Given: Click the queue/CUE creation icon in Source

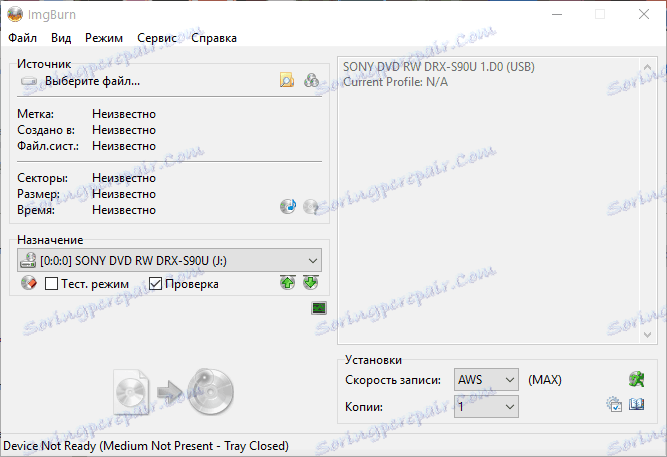Looking at the screenshot, I should click(x=311, y=80).
